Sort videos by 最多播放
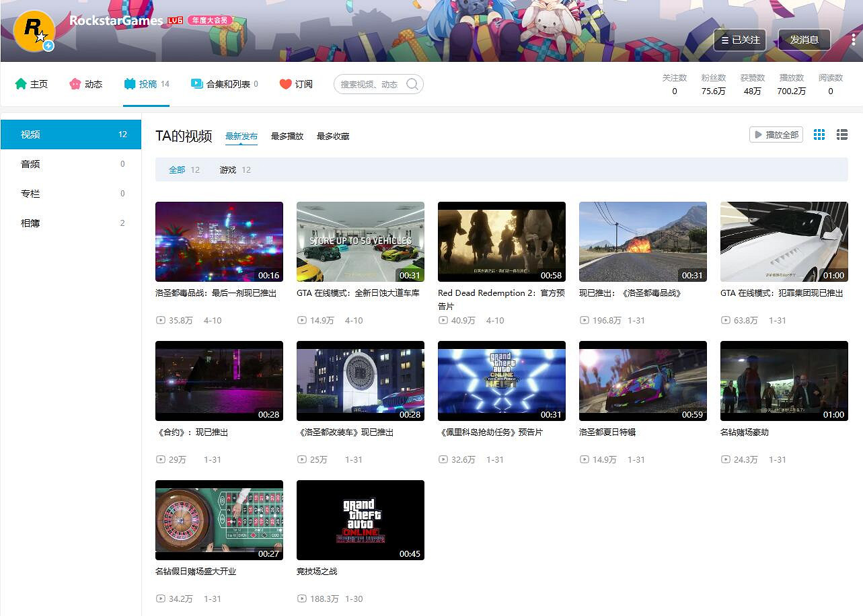The height and width of the screenshot is (616, 863). pos(287,136)
